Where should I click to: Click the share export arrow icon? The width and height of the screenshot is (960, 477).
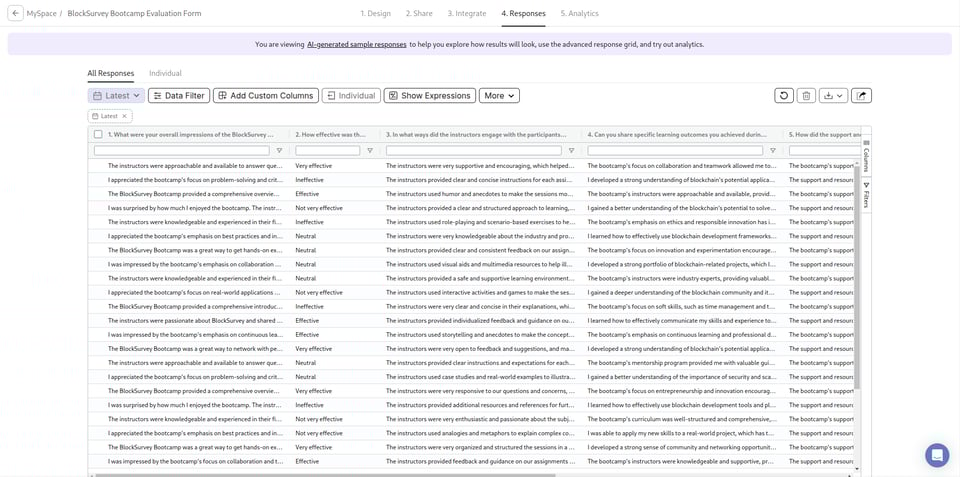pos(861,96)
